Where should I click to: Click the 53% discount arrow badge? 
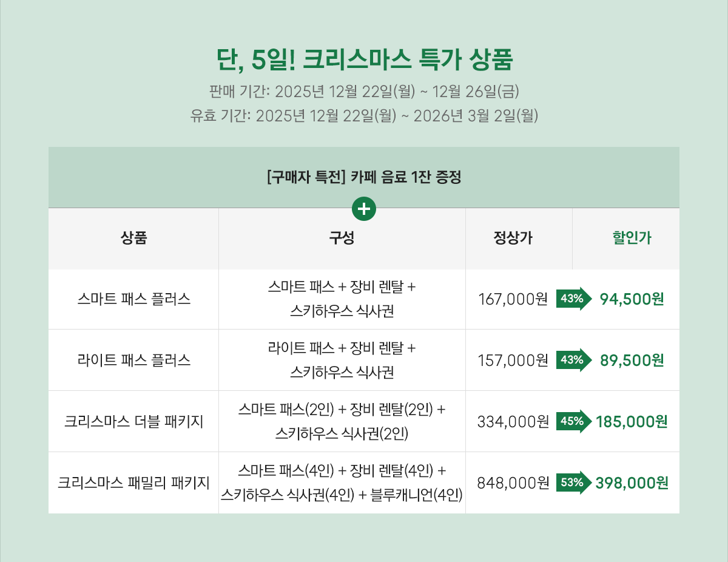coord(573,483)
